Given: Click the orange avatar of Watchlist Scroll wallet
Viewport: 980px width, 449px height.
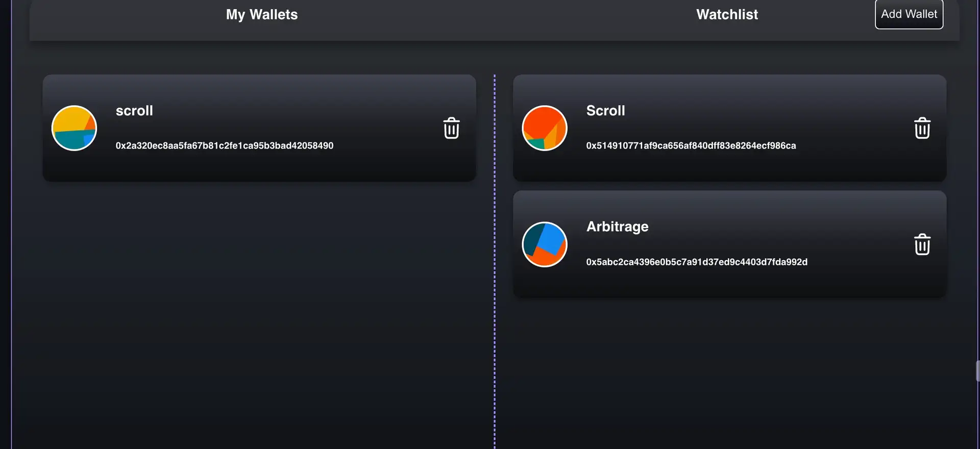Looking at the screenshot, I should point(545,128).
